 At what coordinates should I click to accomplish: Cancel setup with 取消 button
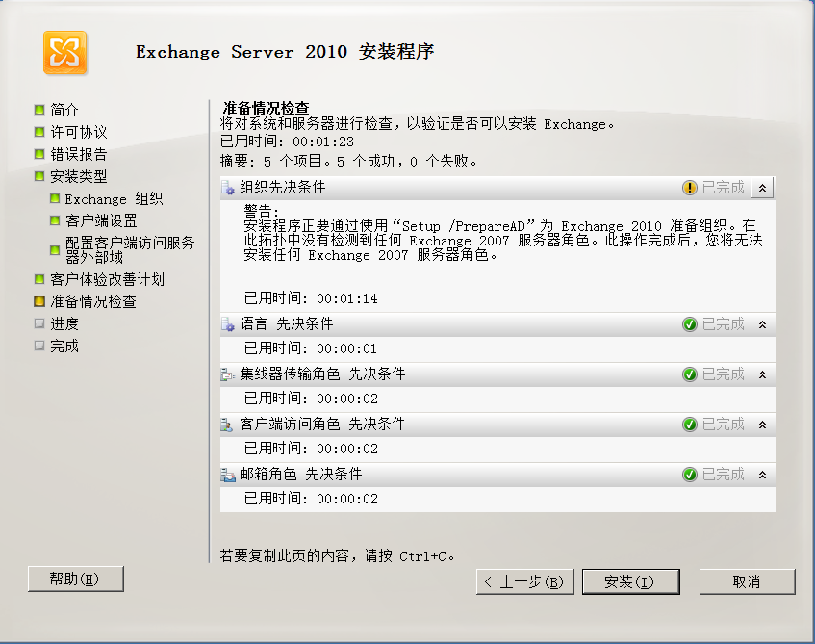748,581
